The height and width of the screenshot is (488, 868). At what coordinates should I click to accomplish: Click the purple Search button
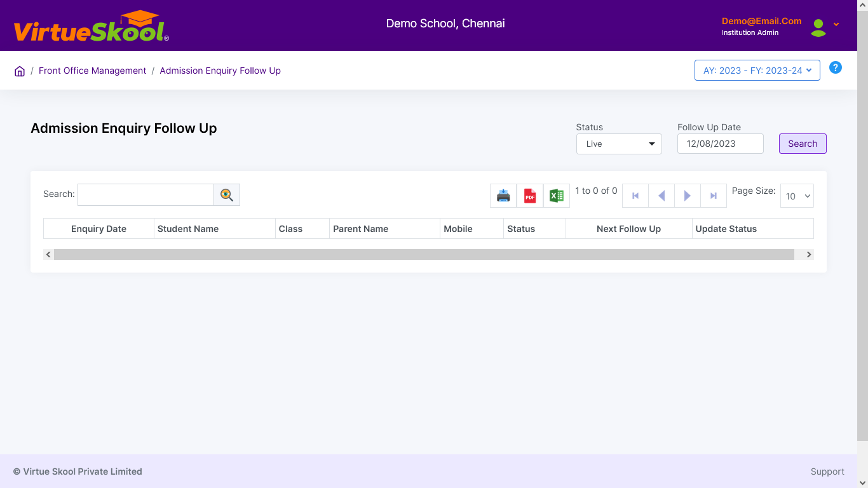coord(803,144)
